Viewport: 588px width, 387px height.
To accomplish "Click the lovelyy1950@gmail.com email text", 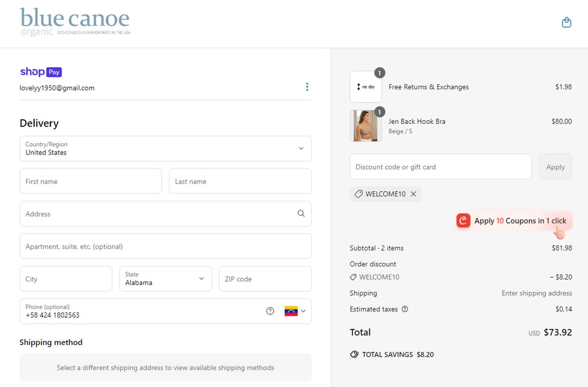I will pos(57,88).
